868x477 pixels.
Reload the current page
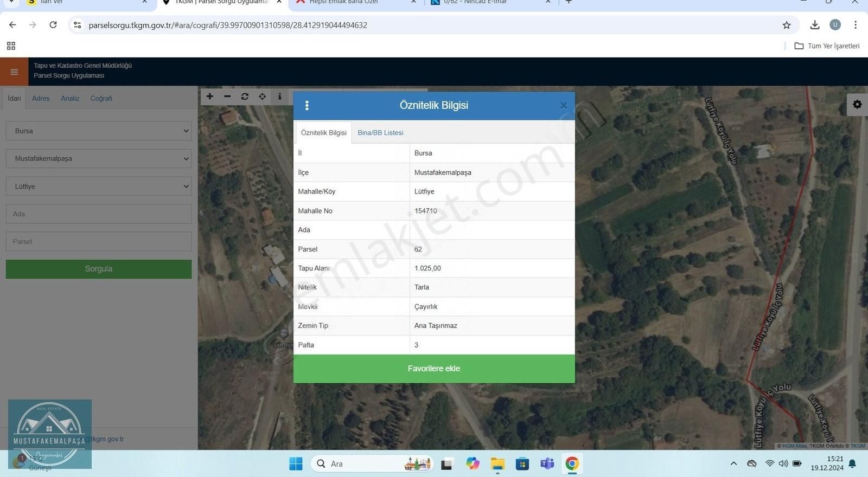point(53,25)
